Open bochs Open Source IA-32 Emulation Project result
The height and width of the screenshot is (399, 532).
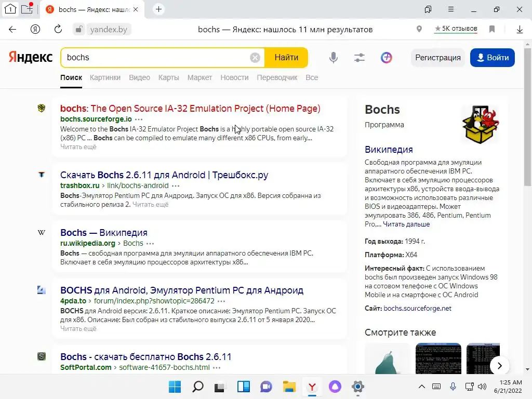tap(190, 108)
